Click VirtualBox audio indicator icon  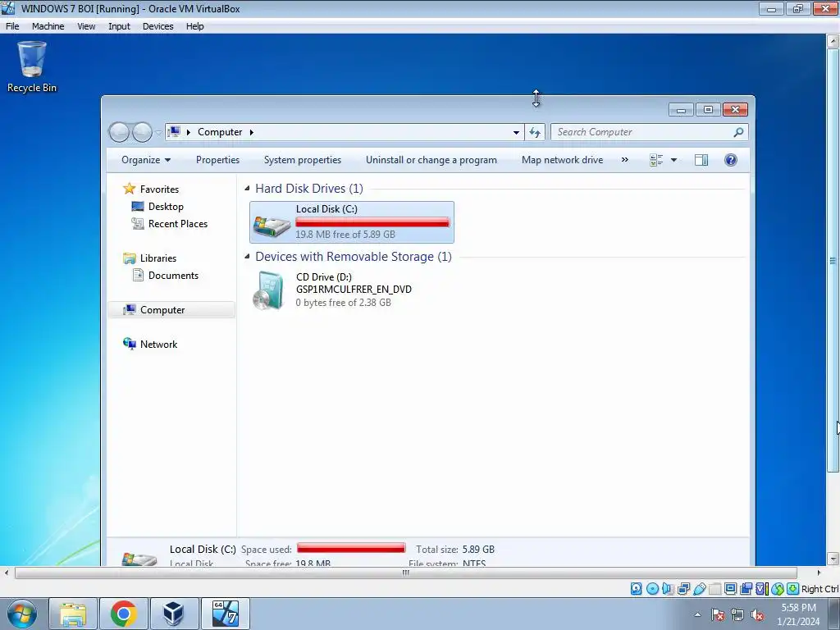tap(668, 589)
